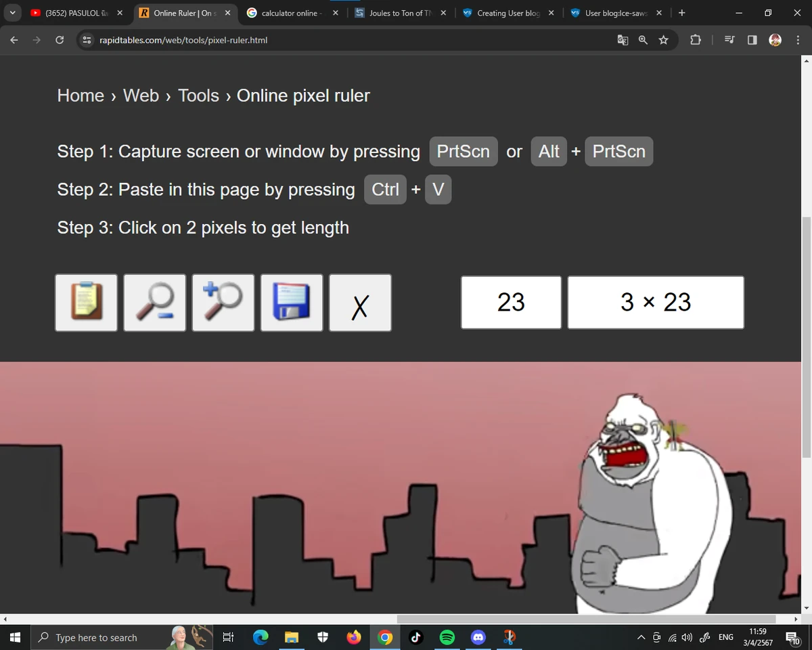Open TikTok from the taskbar
This screenshot has height=650, width=812.
click(416, 637)
